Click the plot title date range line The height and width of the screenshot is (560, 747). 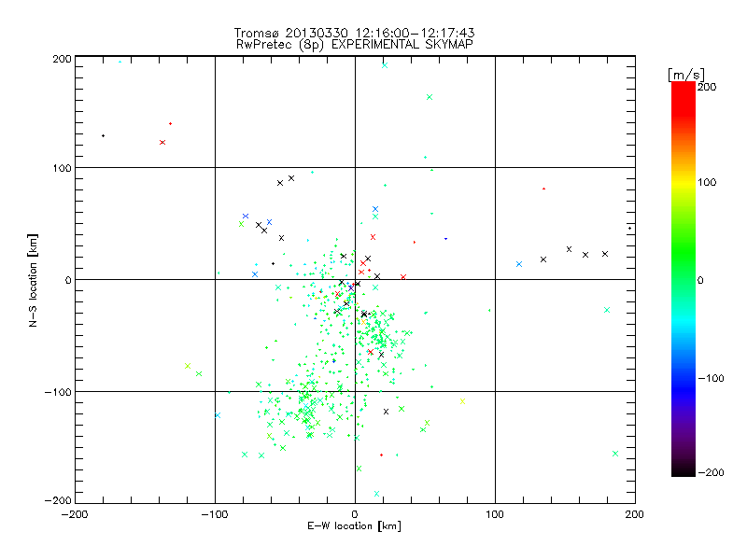point(354,33)
